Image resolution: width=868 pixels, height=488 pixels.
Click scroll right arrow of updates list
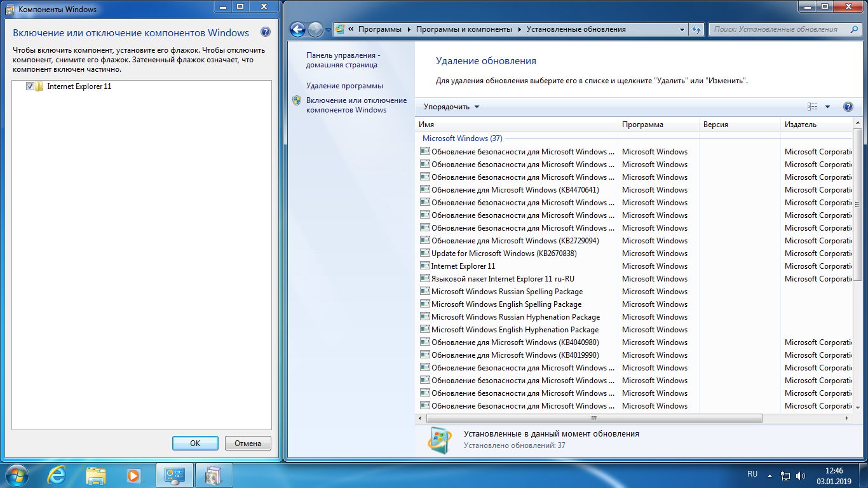point(848,419)
